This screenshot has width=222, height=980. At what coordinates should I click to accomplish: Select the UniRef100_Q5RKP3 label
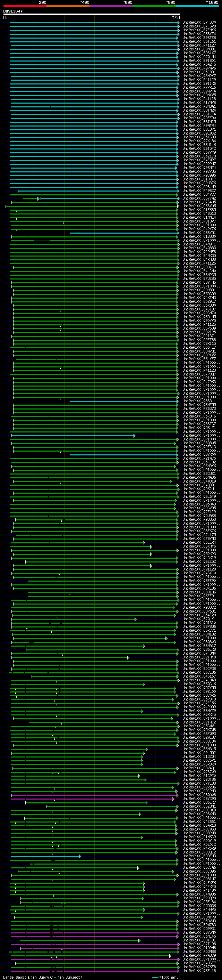[x=199, y=554]
